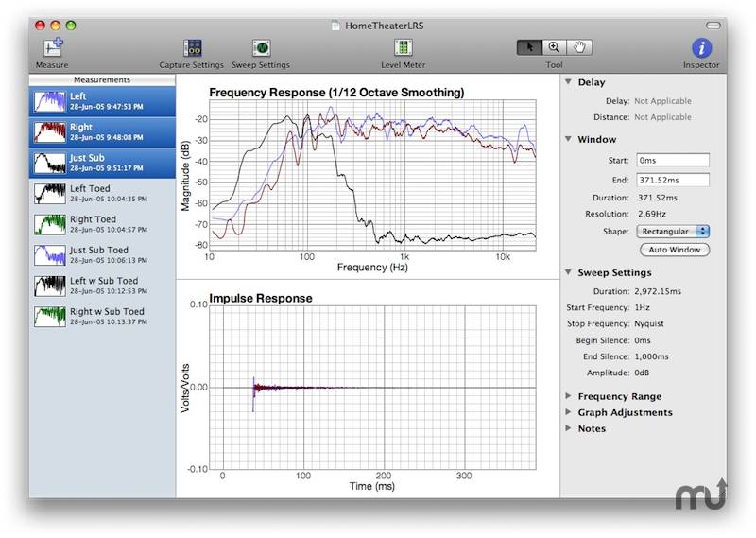Click the Amplitude value 0dB
The width and height of the screenshot is (756, 538).
point(642,373)
